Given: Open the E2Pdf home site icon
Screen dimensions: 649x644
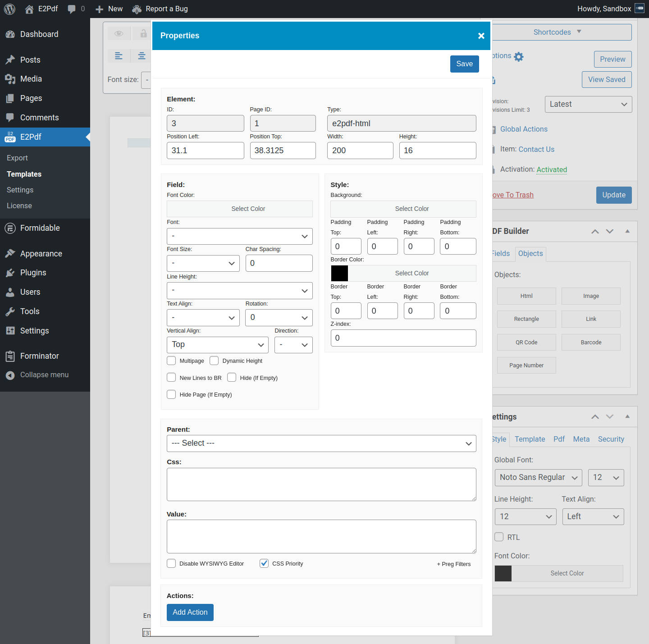Looking at the screenshot, I should click(x=29, y=9).
